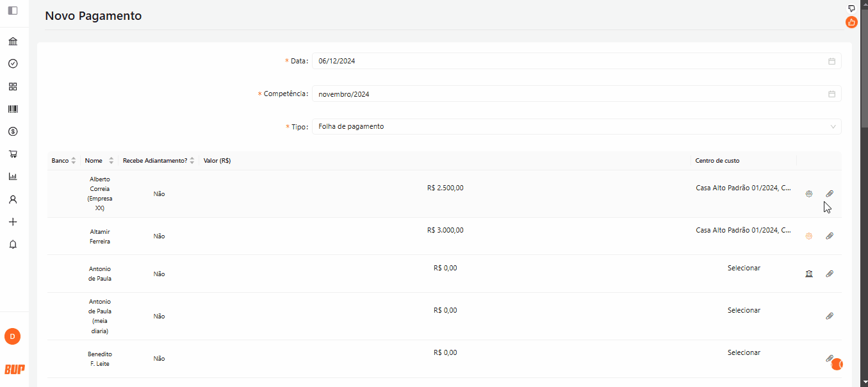This screenshot has width=868, height=387.
Task: Click the R$ 2.500,00 value for Alberto Correia
Action: tap(445, 188)
